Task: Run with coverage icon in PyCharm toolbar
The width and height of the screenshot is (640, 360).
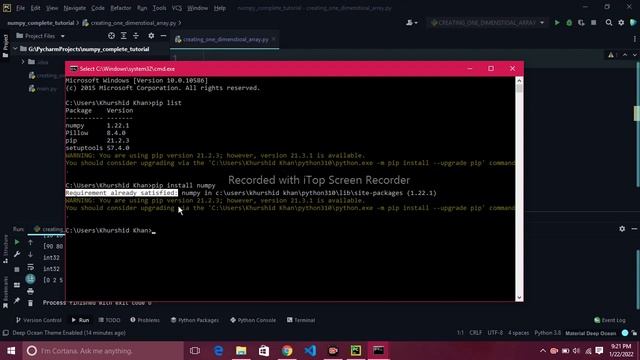Action: 581,23
